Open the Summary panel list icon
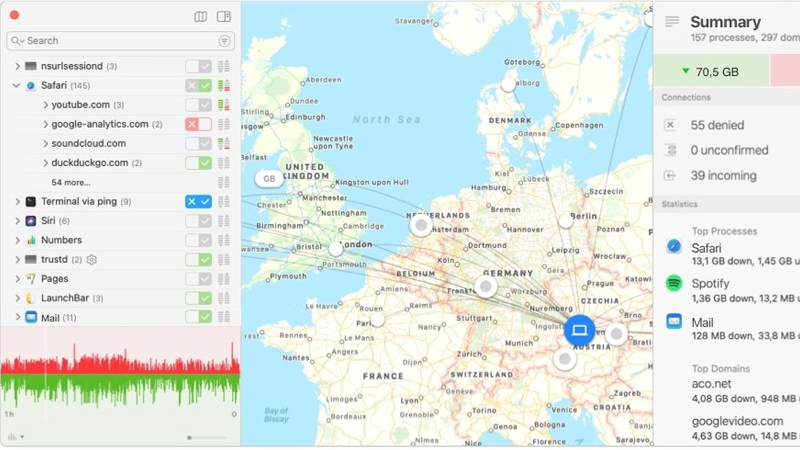Image resolution: width=800 pixels, height=450 pixels. coord(672,22)
